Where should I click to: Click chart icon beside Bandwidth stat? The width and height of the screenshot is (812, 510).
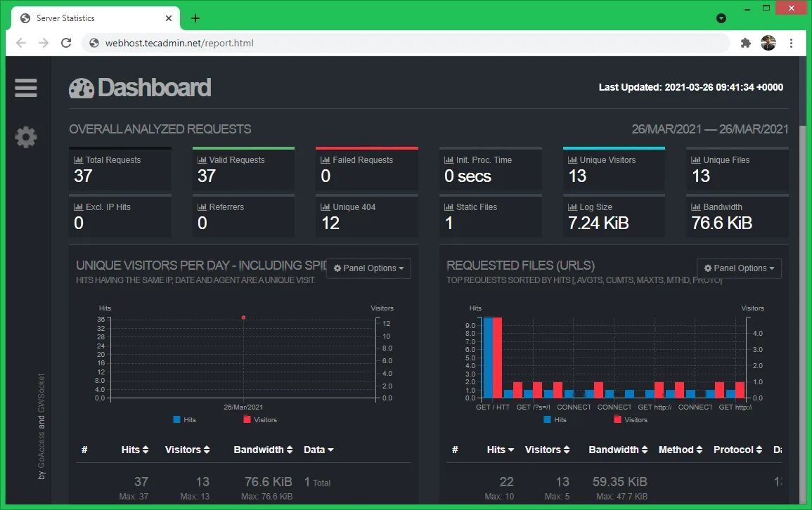(696, 207)
